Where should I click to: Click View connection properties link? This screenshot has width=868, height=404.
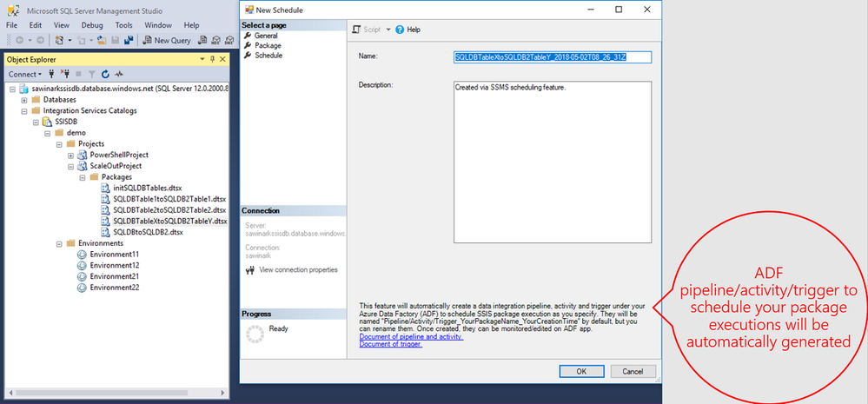click(298, 270)
